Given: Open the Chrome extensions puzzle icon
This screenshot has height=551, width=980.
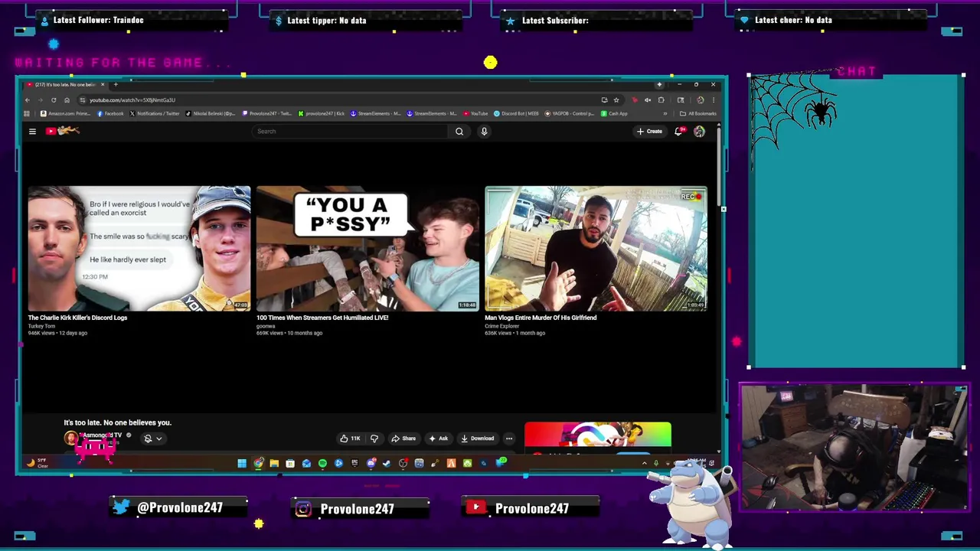Looking at the screenshot, I should point(661,100).
